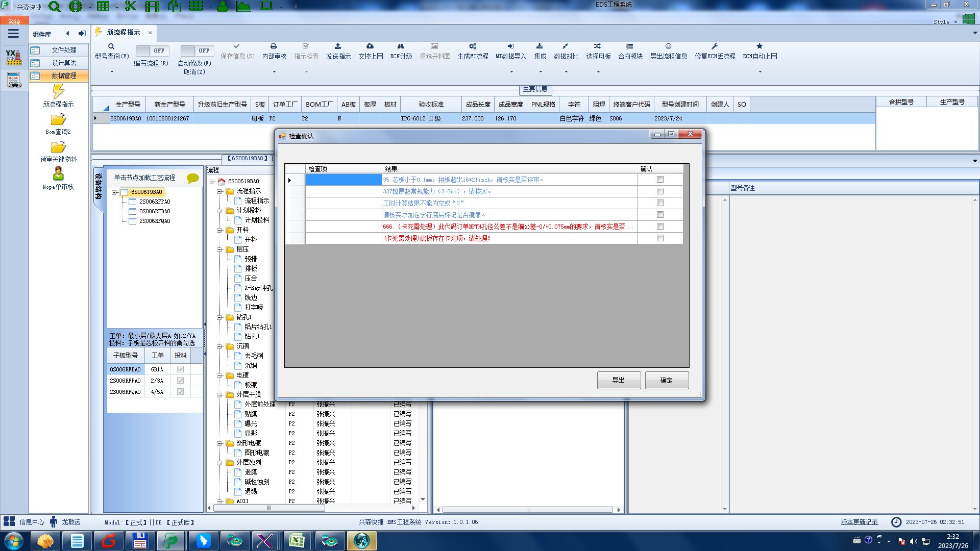Click the 确定 button in the dialog

(666, 380)
